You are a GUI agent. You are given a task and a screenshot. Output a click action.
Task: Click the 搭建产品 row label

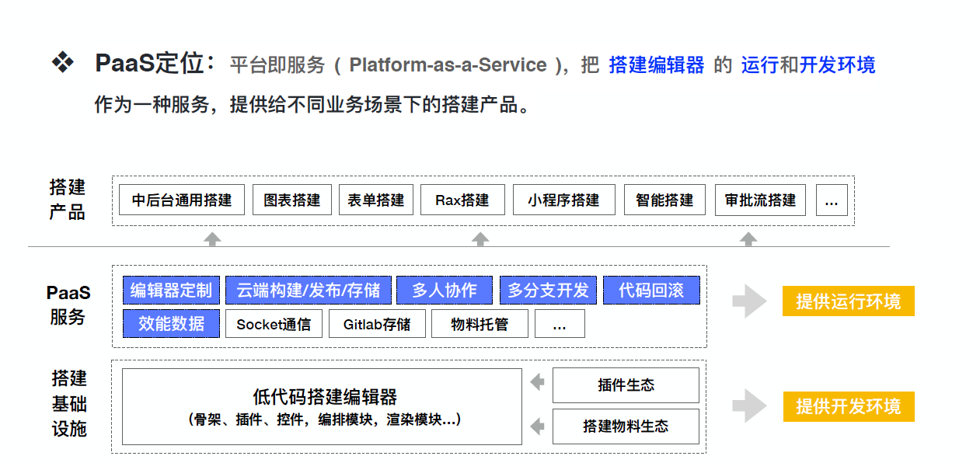(68, 200)
